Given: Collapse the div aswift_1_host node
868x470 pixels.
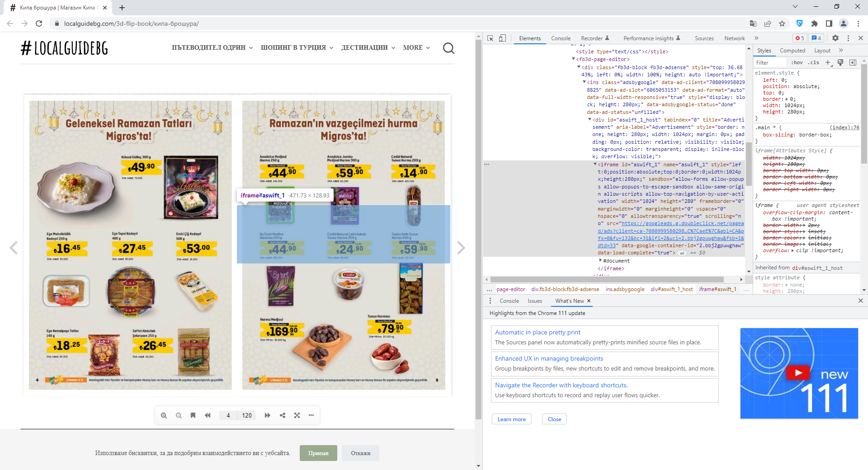Looking at the screenshot, I should pyautogui.click(x=590, y=119).
